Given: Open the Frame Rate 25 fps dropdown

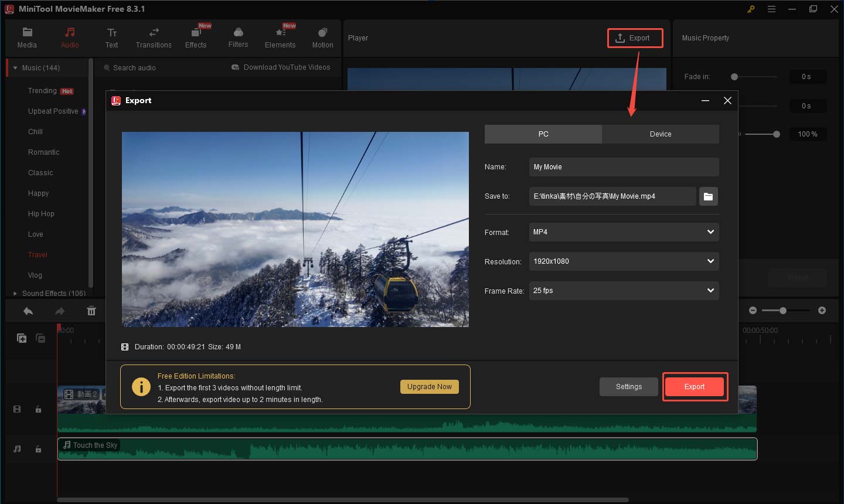Looking at the screenshot, I should coord(624,291).
